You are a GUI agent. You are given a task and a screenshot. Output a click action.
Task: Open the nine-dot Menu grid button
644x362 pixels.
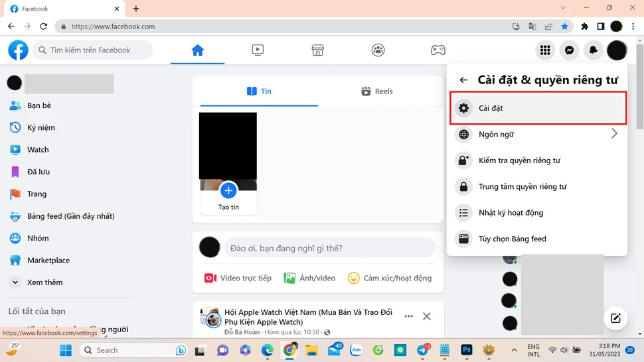click(x=545, y=50)
